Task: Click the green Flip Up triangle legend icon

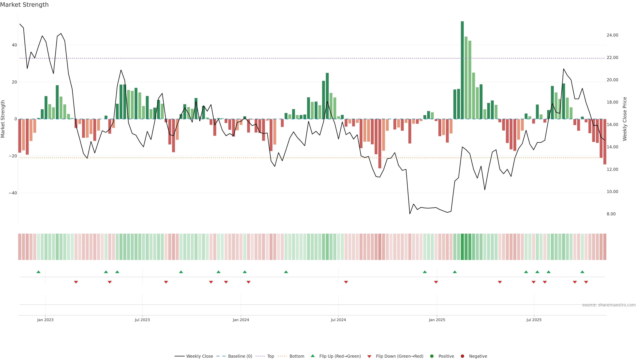Action: (312, 356)
